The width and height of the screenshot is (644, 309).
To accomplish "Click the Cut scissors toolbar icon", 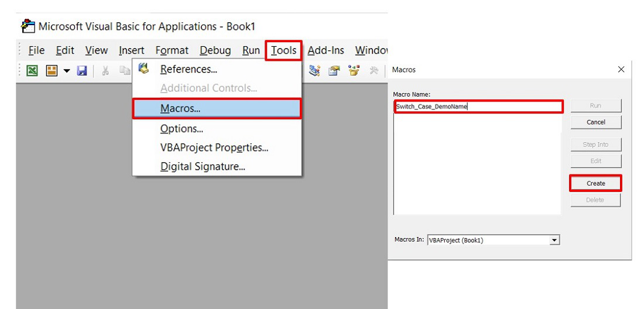I will click(105, 71).
